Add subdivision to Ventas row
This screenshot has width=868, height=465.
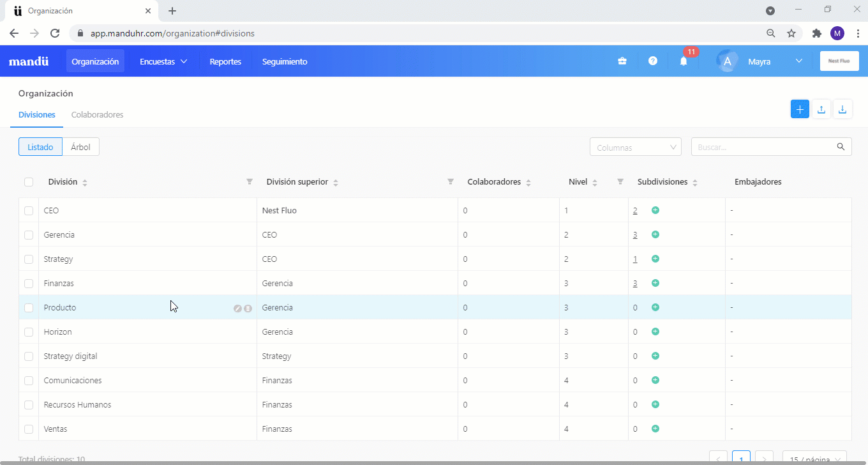point(655,429)
